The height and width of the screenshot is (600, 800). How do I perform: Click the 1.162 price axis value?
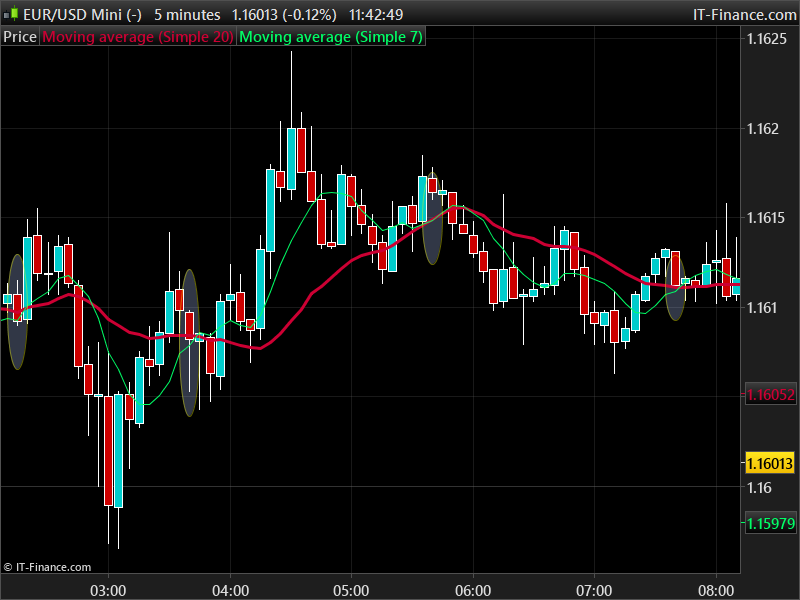pos(763,129)
